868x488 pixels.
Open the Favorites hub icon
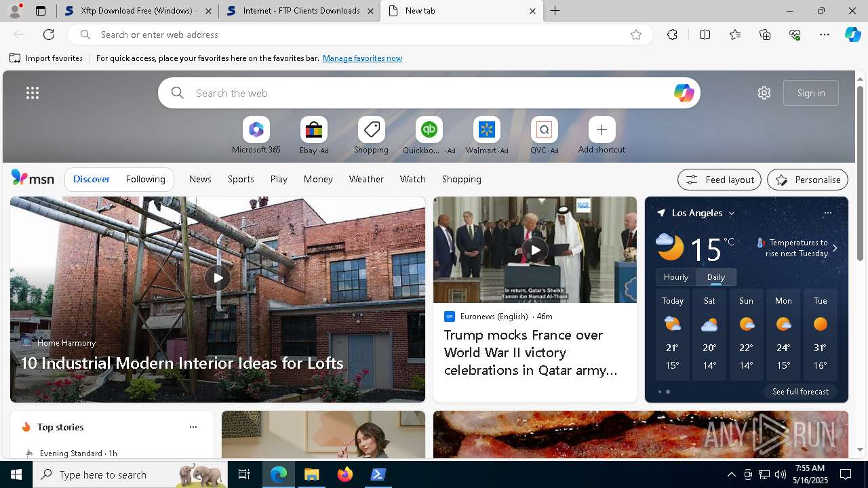click(x=735, y=35)
